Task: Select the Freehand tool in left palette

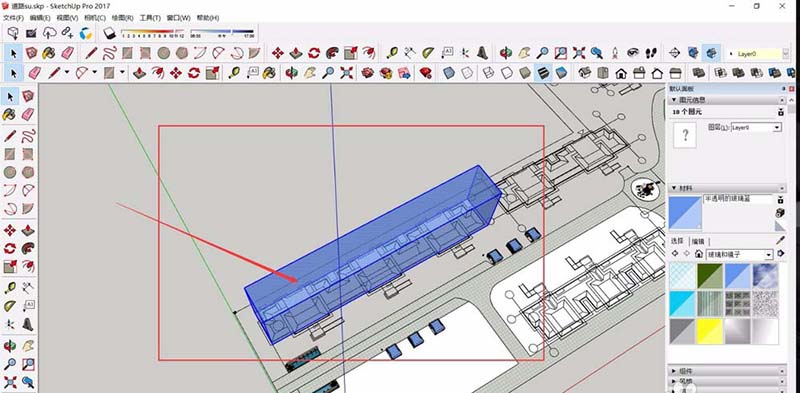Action: click(28, 136)
